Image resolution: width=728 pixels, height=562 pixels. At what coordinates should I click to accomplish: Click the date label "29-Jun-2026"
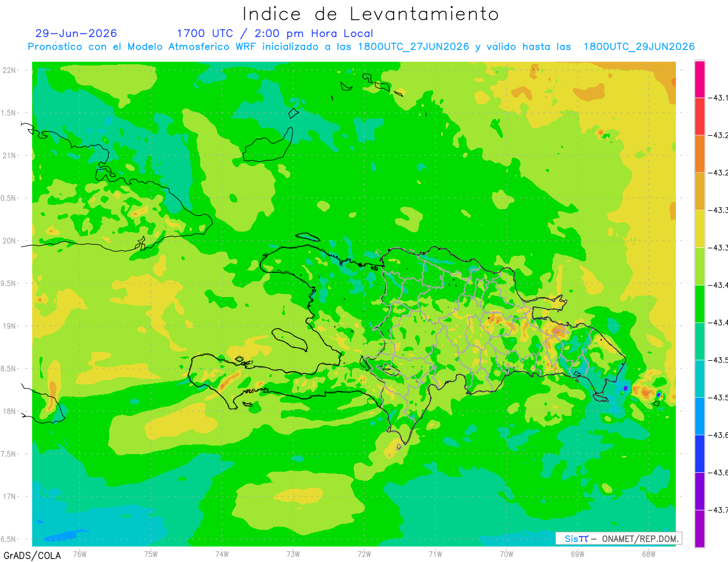click(x=76, y=33)
